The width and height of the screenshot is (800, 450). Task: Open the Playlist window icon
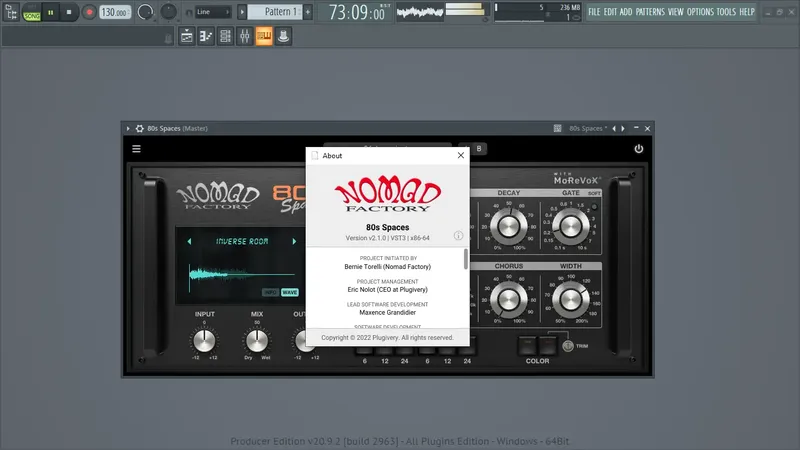pos(187,36)
